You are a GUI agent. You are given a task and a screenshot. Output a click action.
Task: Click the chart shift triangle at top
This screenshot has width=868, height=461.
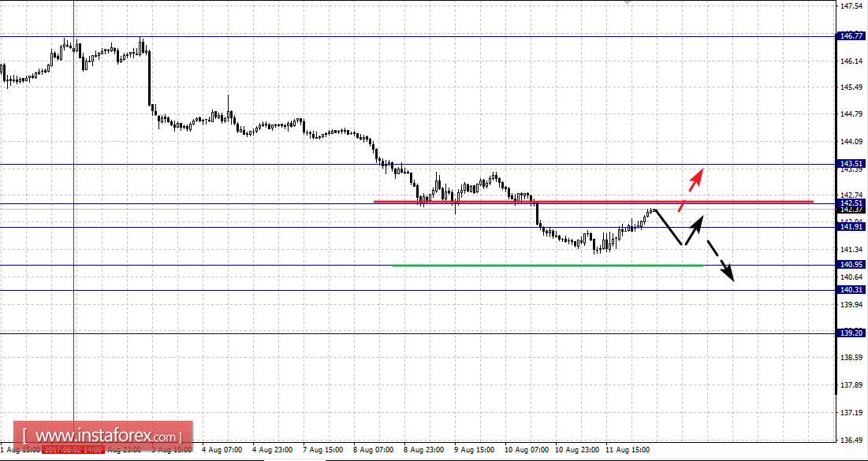626,2
